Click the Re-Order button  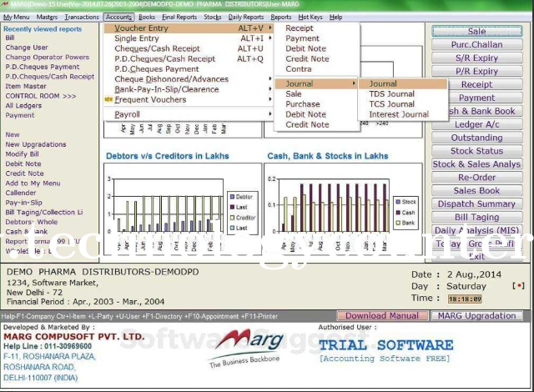point(476,178)
